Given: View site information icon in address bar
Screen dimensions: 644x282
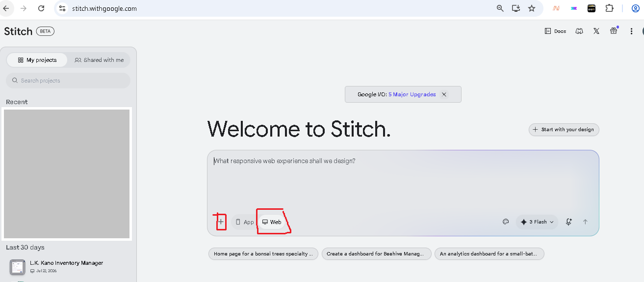Looking at the screenshot, I should [62, 8].
